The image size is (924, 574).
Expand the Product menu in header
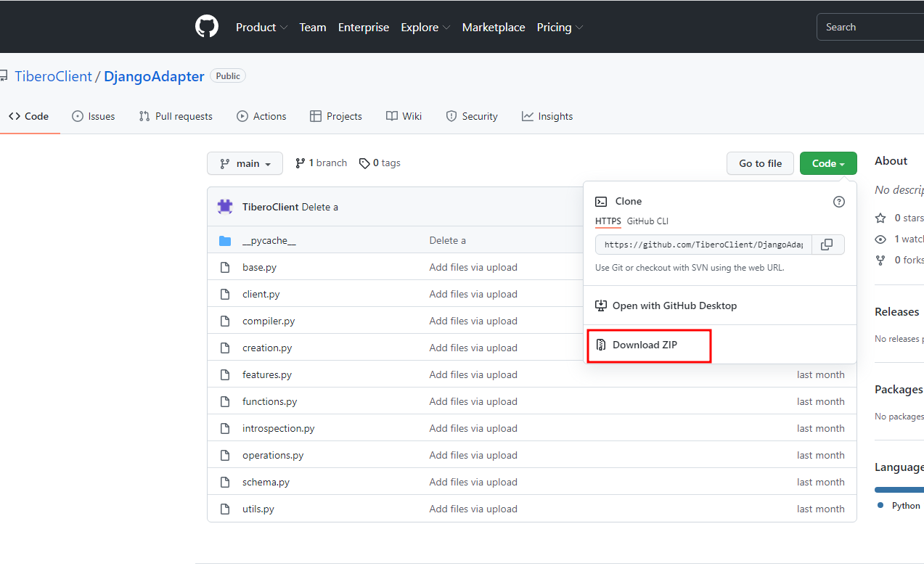click(261, 27)
